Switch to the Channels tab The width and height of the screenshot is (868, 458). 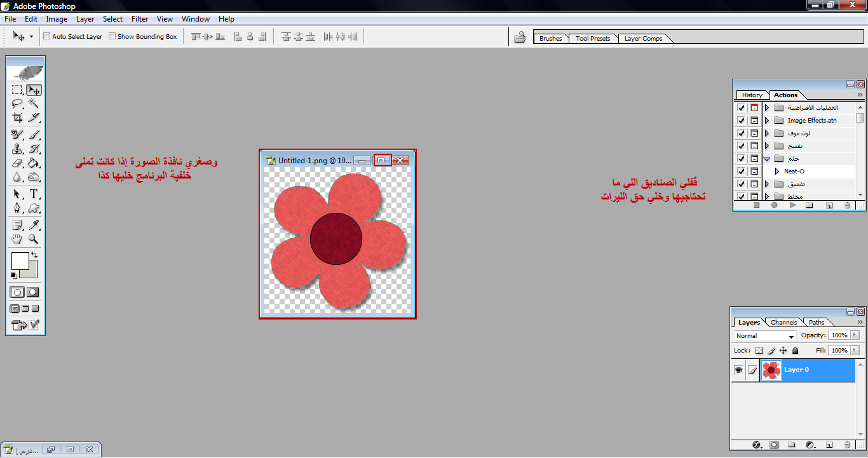[783, 323]
